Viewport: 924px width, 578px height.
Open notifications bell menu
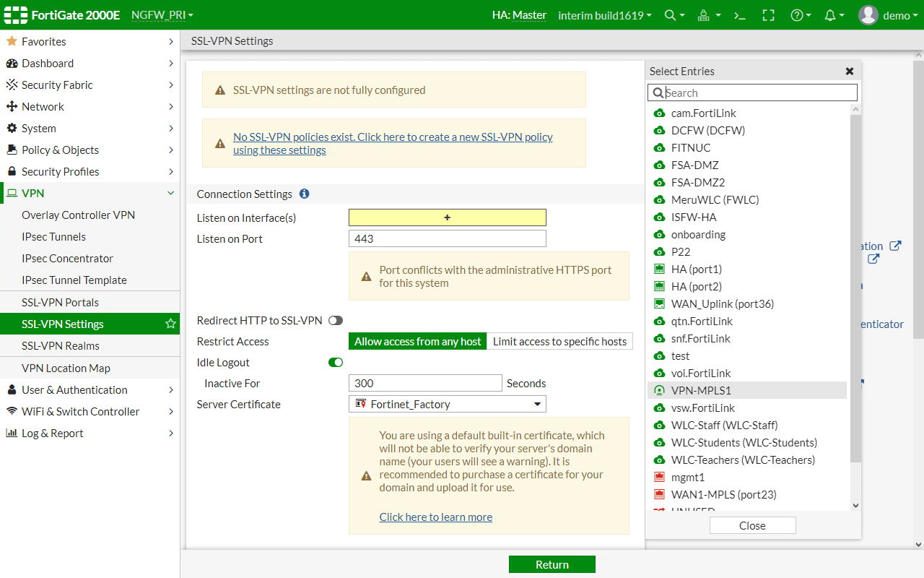[x=833, y=15]
